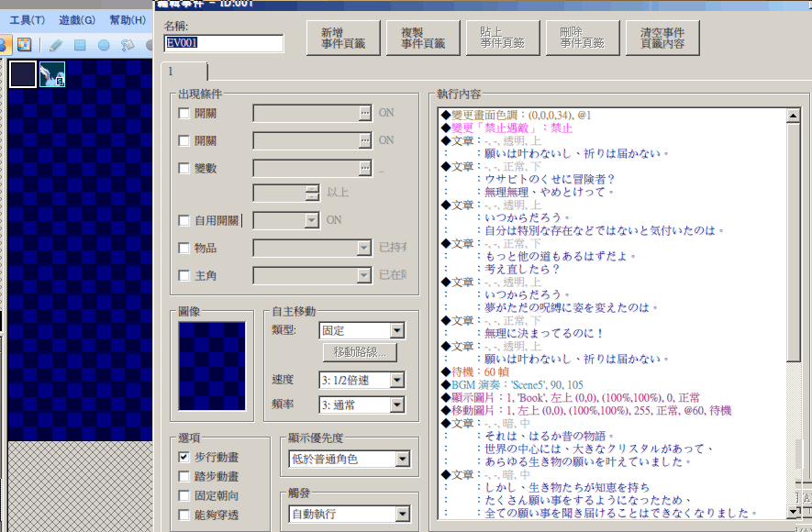This screenshot has height=532, width=812.
Task: Click the white-outlined blank tile on the map
Action: point(23,74)
